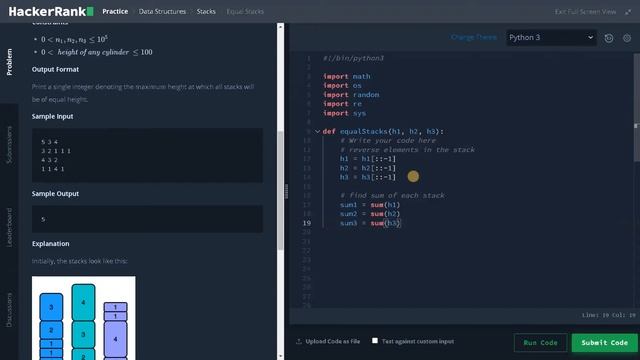Click the Submit Code button
This screenshot has width=640, height=360.
coord(604,342)
